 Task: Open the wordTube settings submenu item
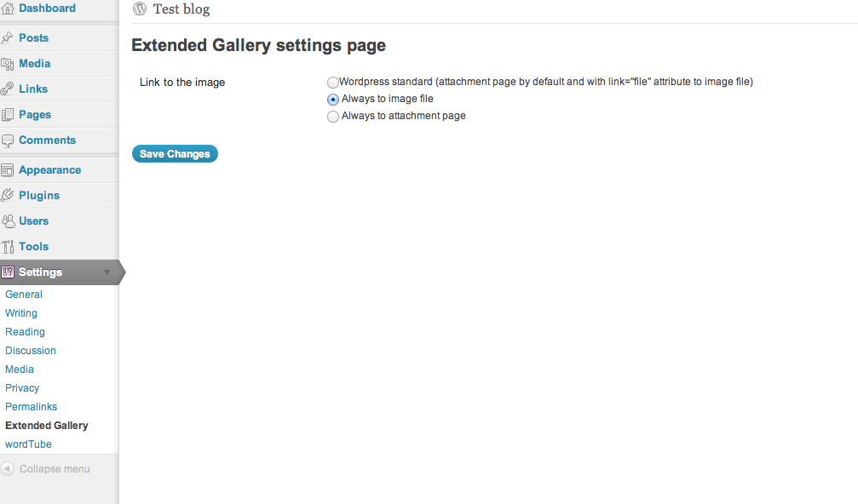(28, 444)
